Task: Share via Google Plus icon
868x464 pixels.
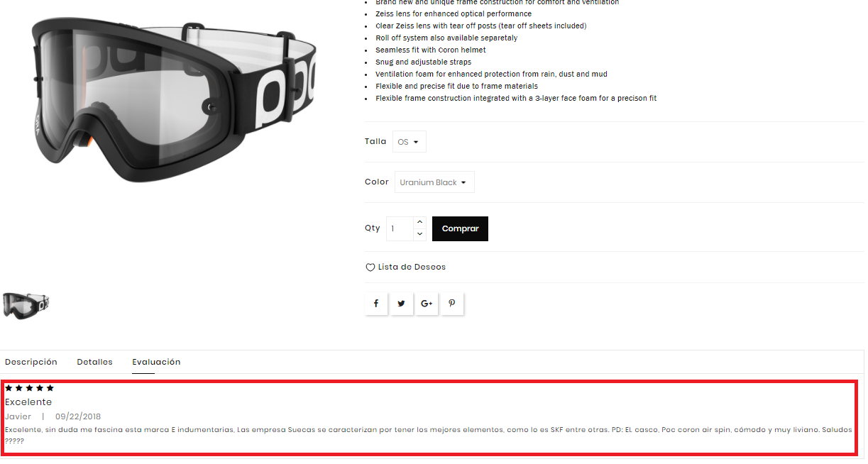Action: 427,304
